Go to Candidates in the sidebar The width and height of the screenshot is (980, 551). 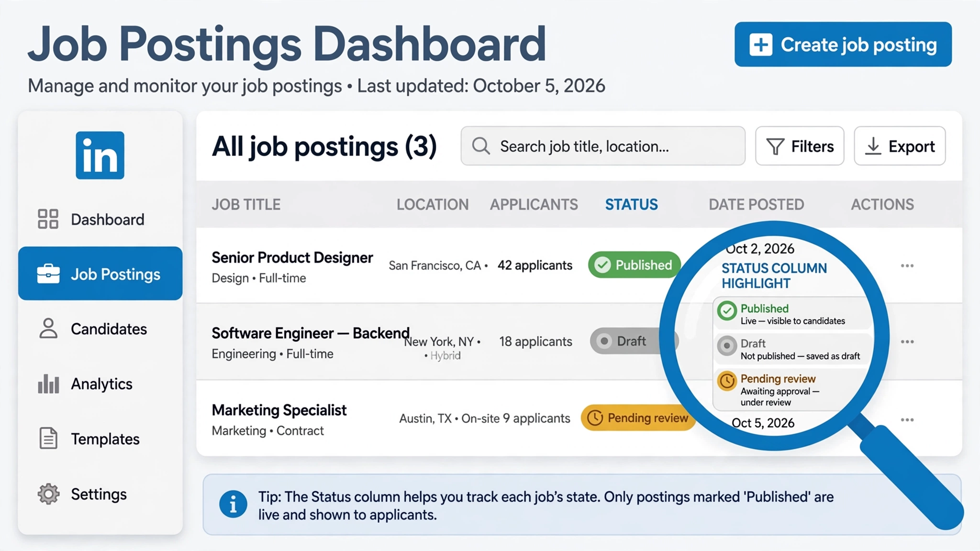(x=100, y=329)
